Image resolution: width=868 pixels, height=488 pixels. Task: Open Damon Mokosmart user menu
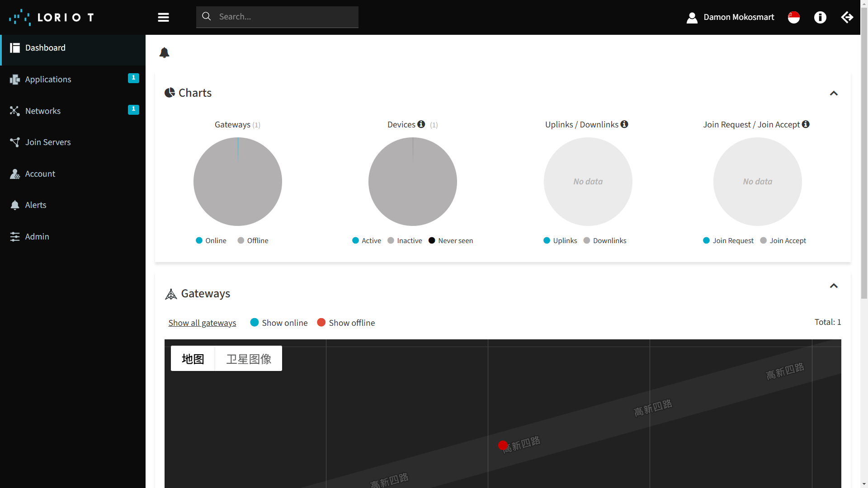[730, 17]
